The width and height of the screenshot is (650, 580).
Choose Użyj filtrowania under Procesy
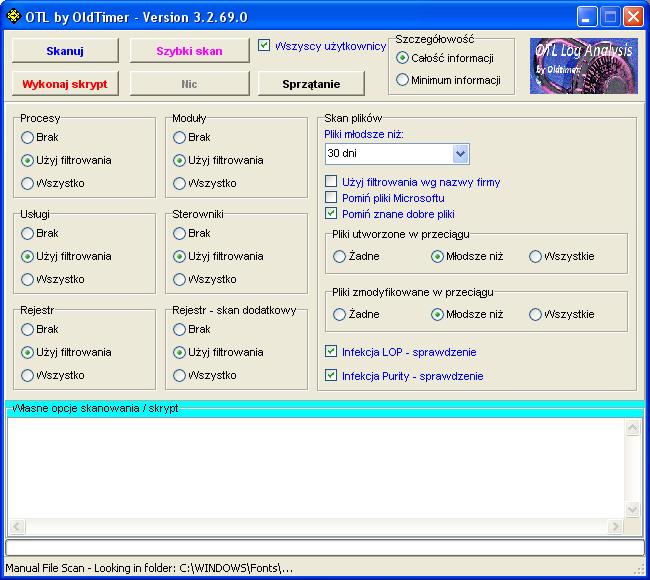27,160
